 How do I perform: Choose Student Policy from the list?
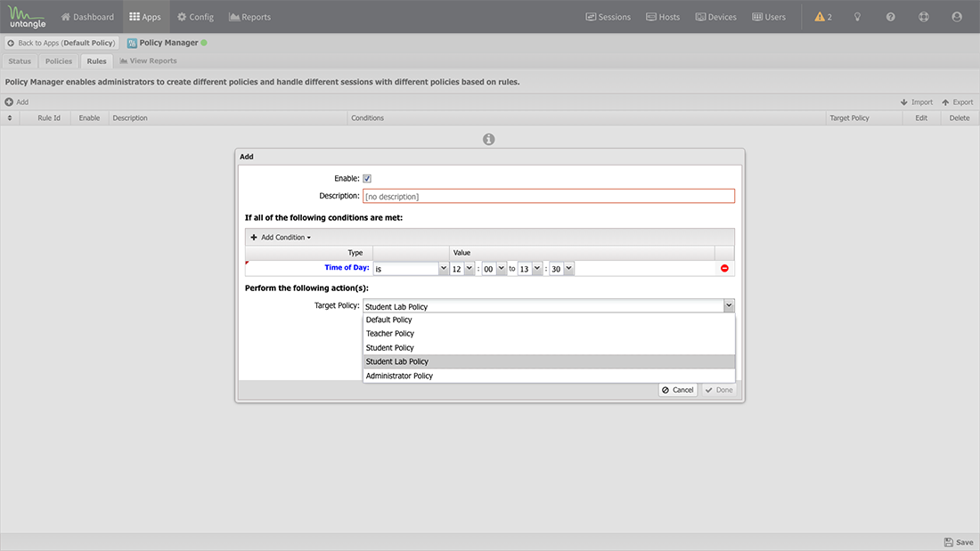click(549, 348)
